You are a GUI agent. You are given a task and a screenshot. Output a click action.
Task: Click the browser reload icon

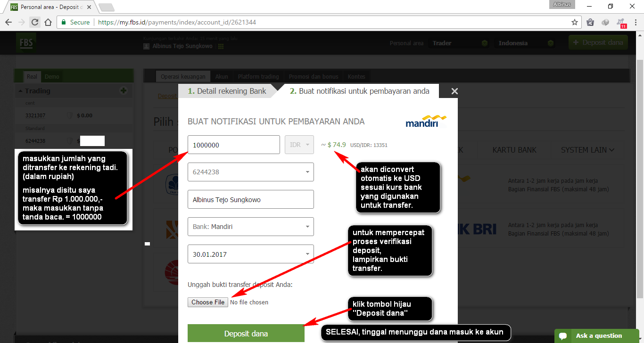pos(35,22)
